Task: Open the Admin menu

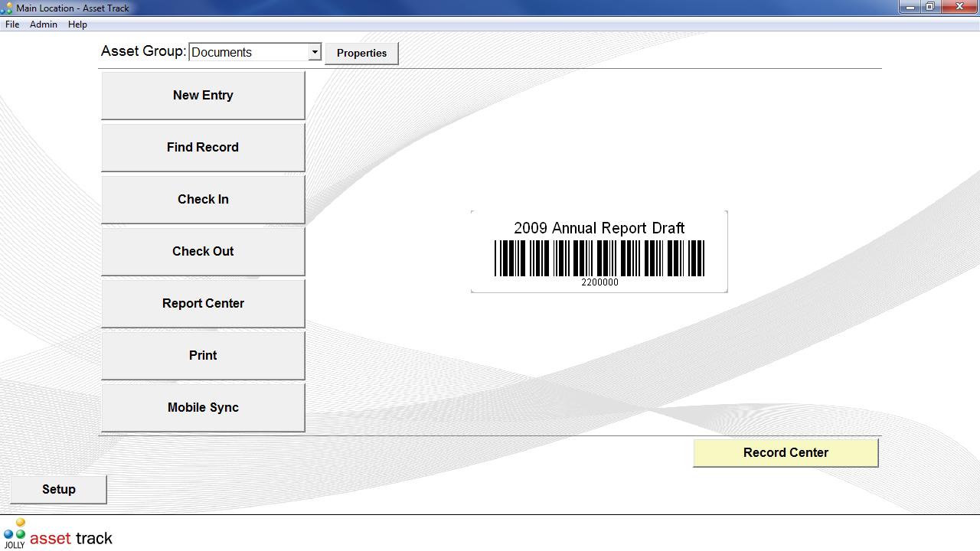Action: [x=44, y=24]
